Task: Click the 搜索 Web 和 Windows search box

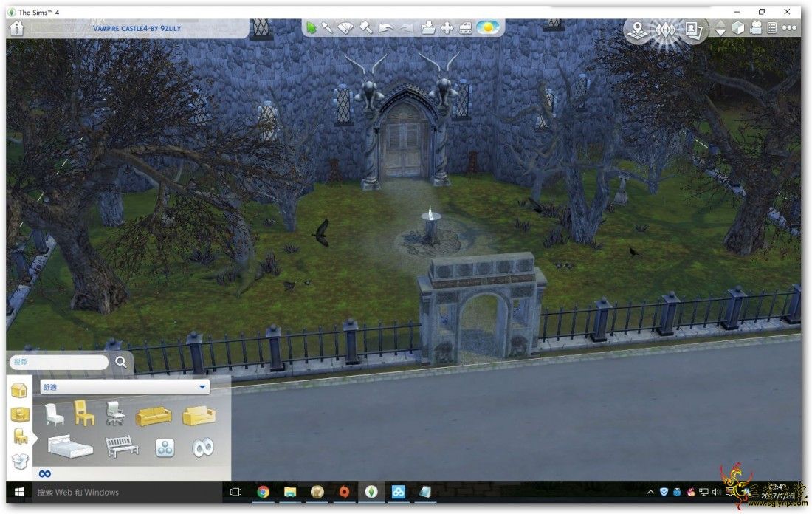Action: click(x=127, y=493)
